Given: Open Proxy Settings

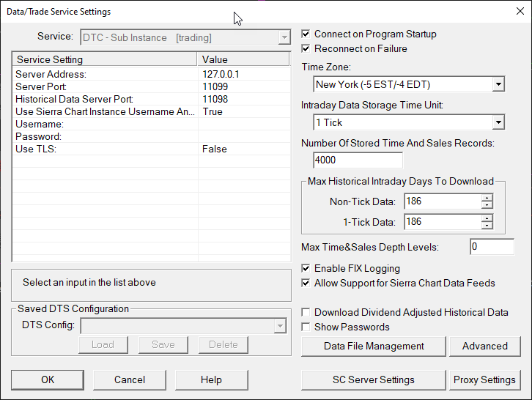Looking at the screenshot, I should [485, 379].
